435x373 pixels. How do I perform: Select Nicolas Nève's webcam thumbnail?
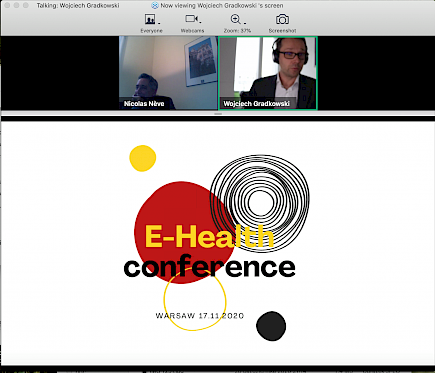click(168, 73)
